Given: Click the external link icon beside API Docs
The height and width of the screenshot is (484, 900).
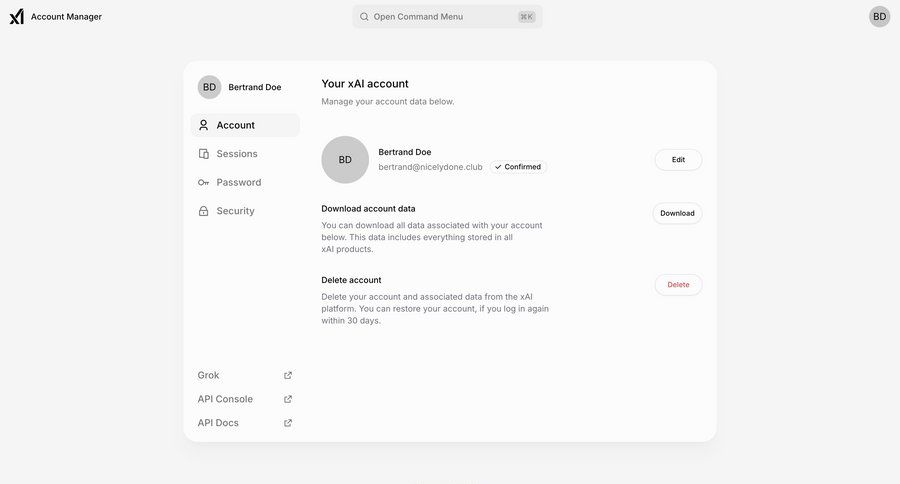Looking at the screenshot, I should [x=288, y=423].
